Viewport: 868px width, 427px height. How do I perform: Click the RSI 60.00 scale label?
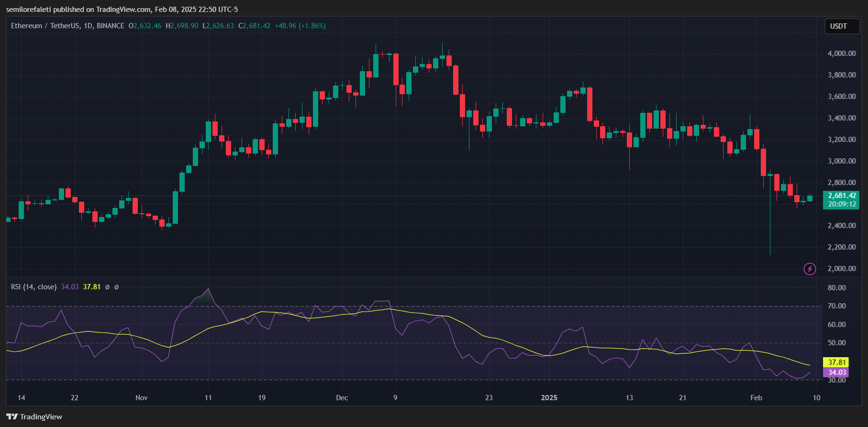(x=837, y=325)
